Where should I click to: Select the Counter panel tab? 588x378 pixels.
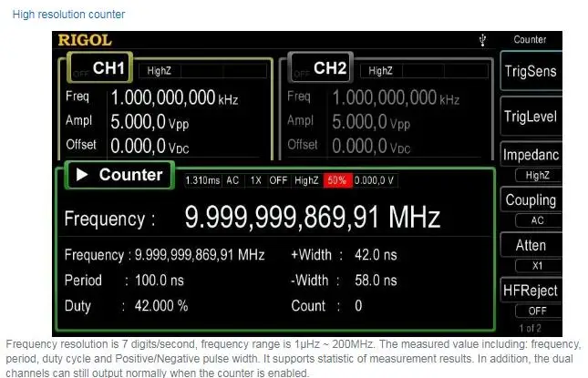click(119, 175)
